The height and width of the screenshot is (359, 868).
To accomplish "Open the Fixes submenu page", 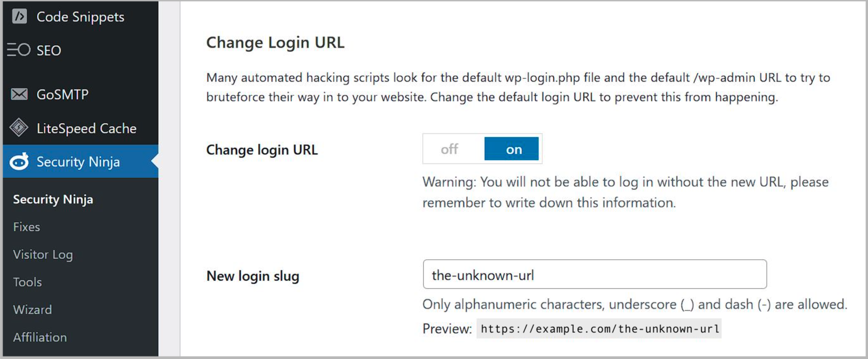I will coord(27,227).
